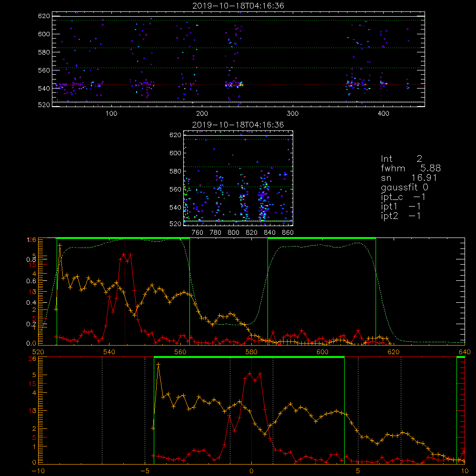Click the top plot's timestamp title
This screenshot has width=476, height=476.
(x=238, y=6)
